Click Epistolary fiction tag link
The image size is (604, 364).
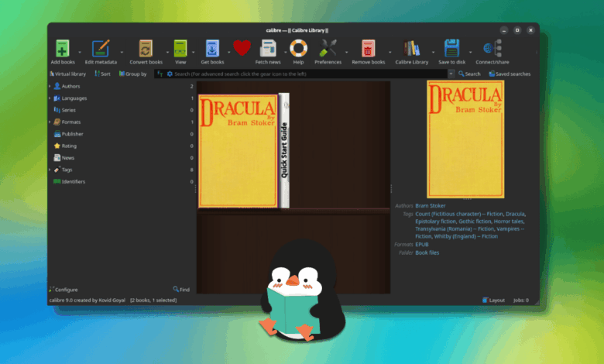coord(436,221)
